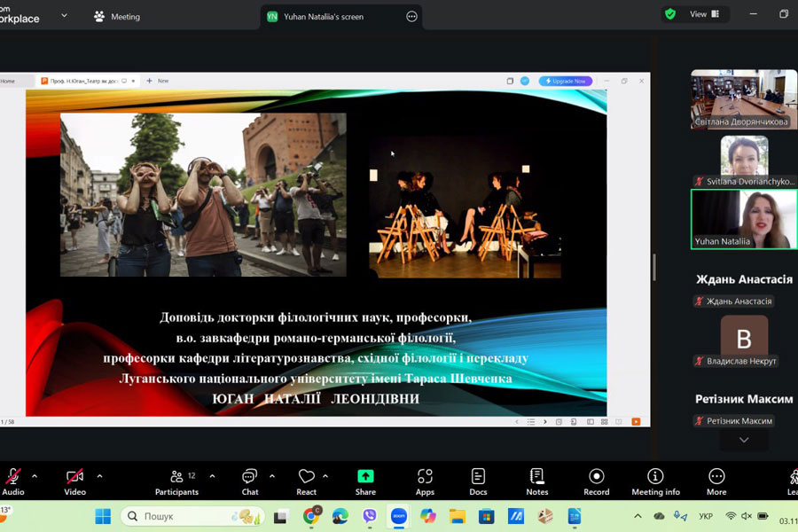
Task: Select Yuhan Nataliia's video thumbnail
Action: tap(743, 219)
